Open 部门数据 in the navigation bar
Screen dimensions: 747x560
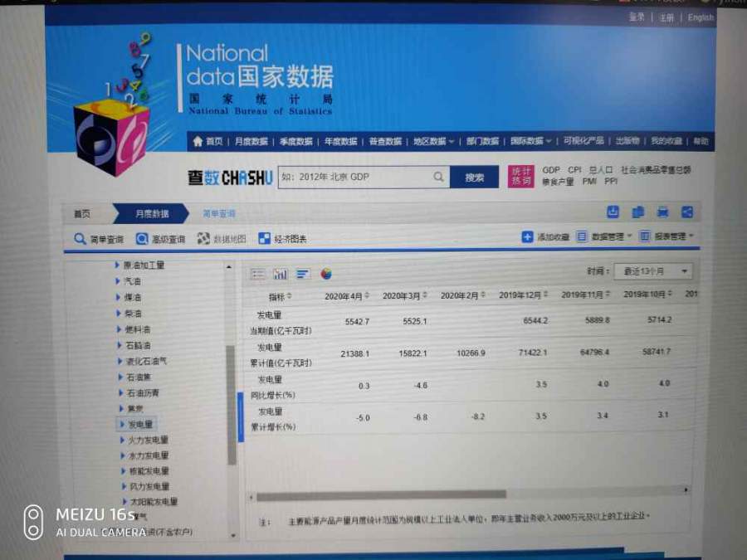pos(482,141)
